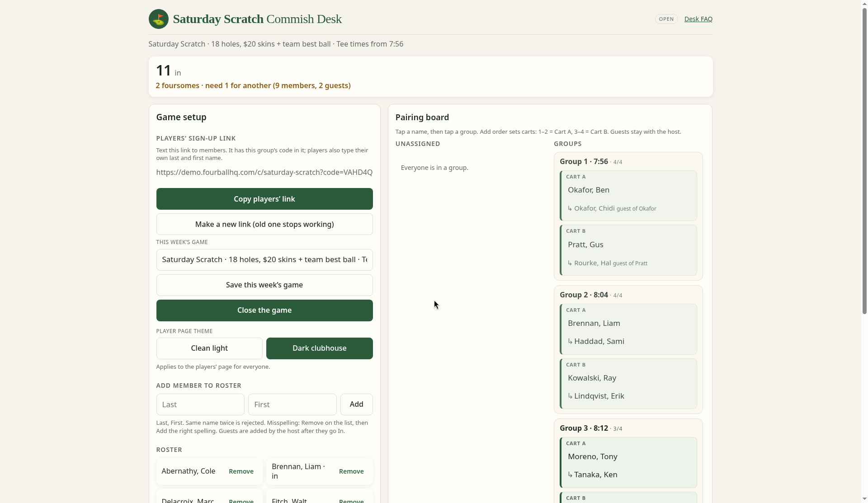Click the Saturday Scratch Commish Desk title
Viewport: 868px width, 503px height.
point(257,19)
